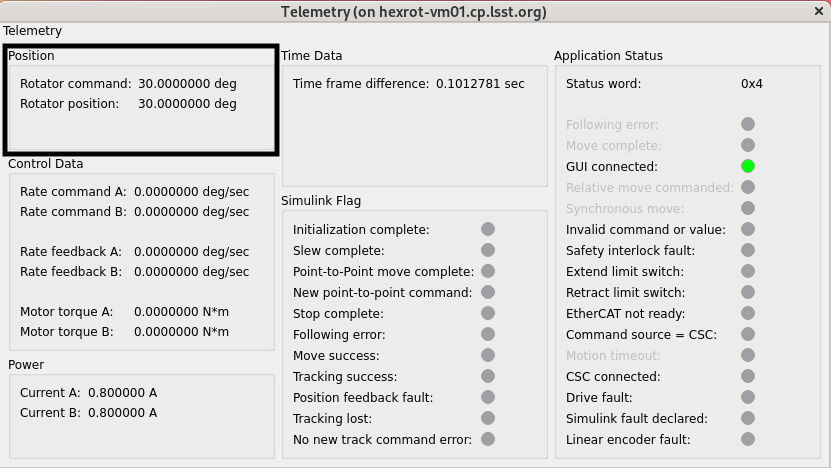Click the Time frame difference value
This screenshot has width=831, height=468.
point(480,83)
